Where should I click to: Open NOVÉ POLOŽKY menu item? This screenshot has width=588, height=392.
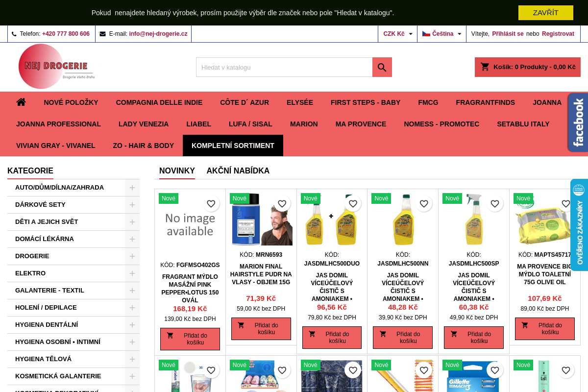pos(71,102)
